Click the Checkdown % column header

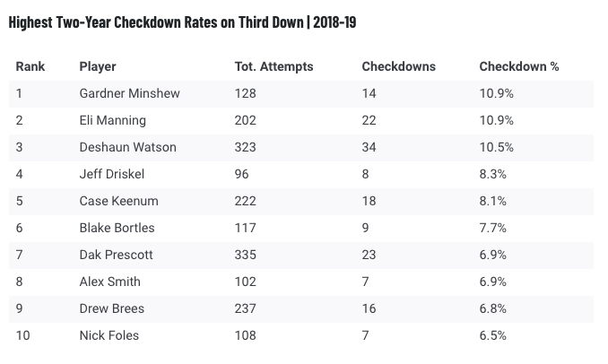point(519,66)
